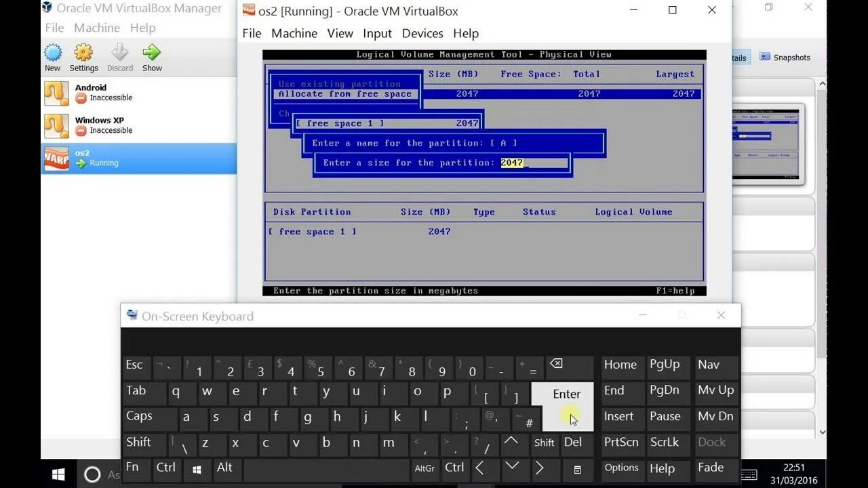Toggle AltGr key on the On-Screen Keyboard
The image size is (868, 488).
(425, 469)
